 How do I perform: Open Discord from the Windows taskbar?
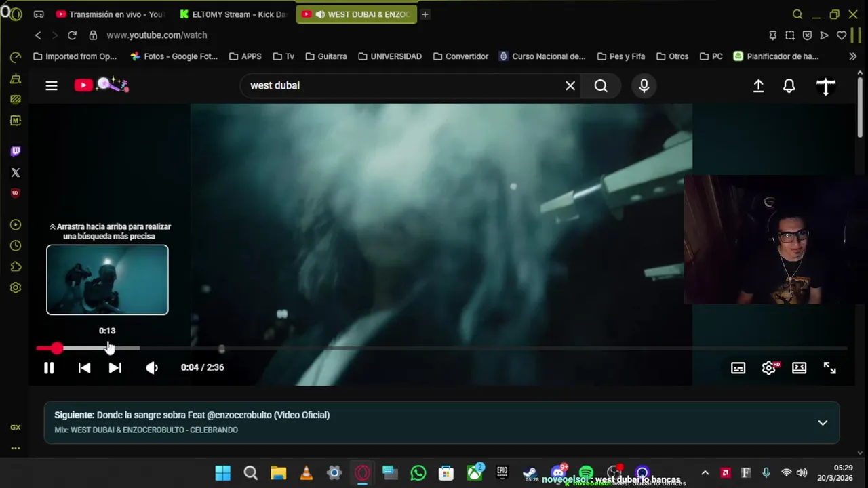pos(559,472)
